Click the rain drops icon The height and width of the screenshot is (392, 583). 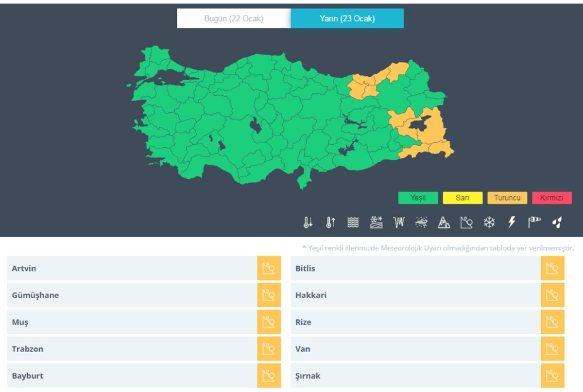(557, 222)
